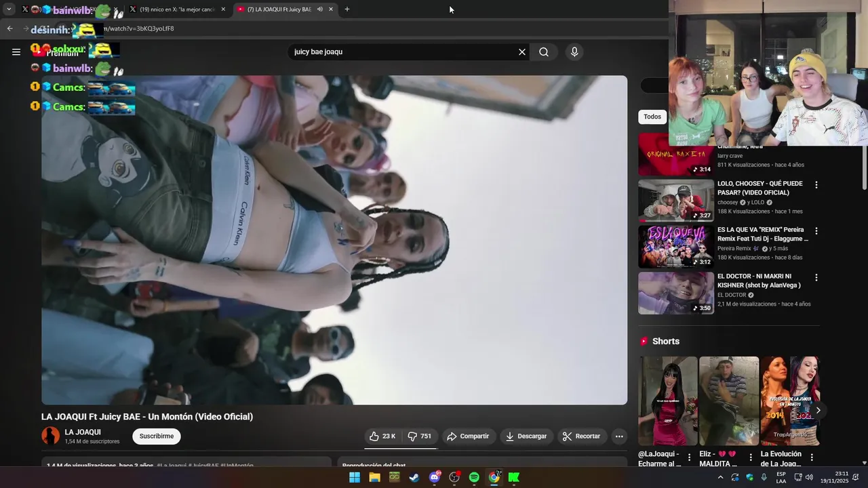
Task: Open the notifications bell in tray
Action: [x=856, y=477]
